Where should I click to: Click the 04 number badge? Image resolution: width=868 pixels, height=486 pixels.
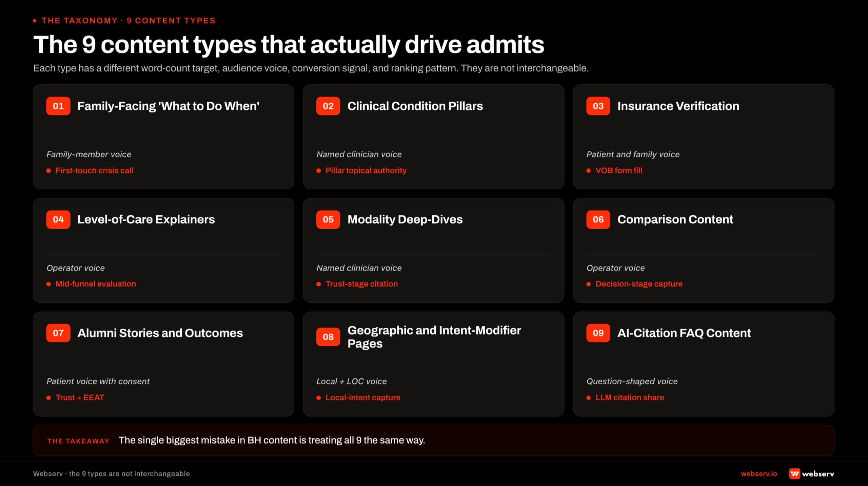pos(58,220)
